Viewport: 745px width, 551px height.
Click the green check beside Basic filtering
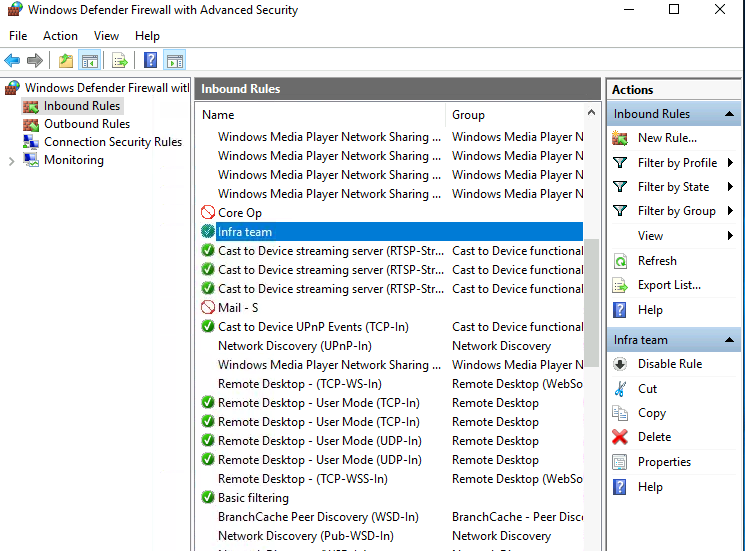[208, 497]
